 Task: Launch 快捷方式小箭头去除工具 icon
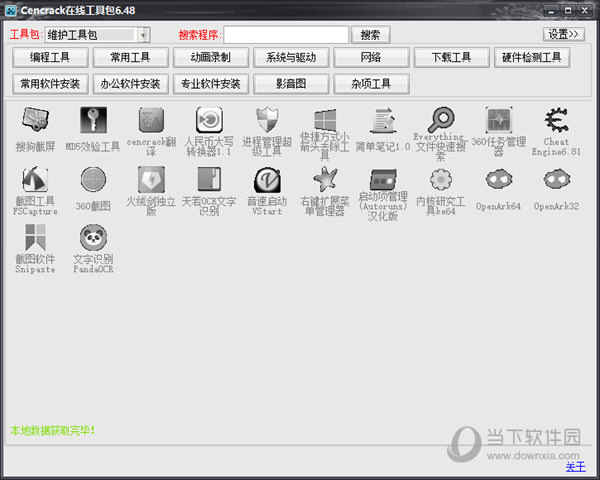pyautogui.click(x=325, y=120)
